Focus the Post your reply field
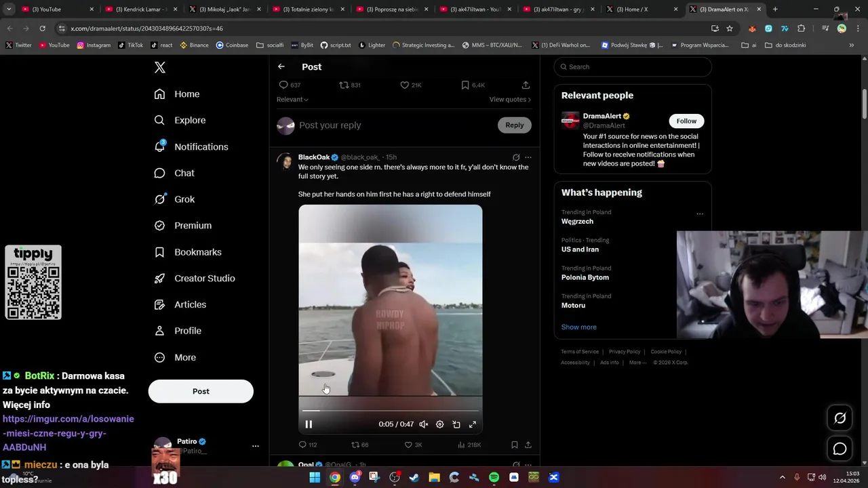Image resolution: width=868 pixels, height=488 pixels. (x=395, y=125)
